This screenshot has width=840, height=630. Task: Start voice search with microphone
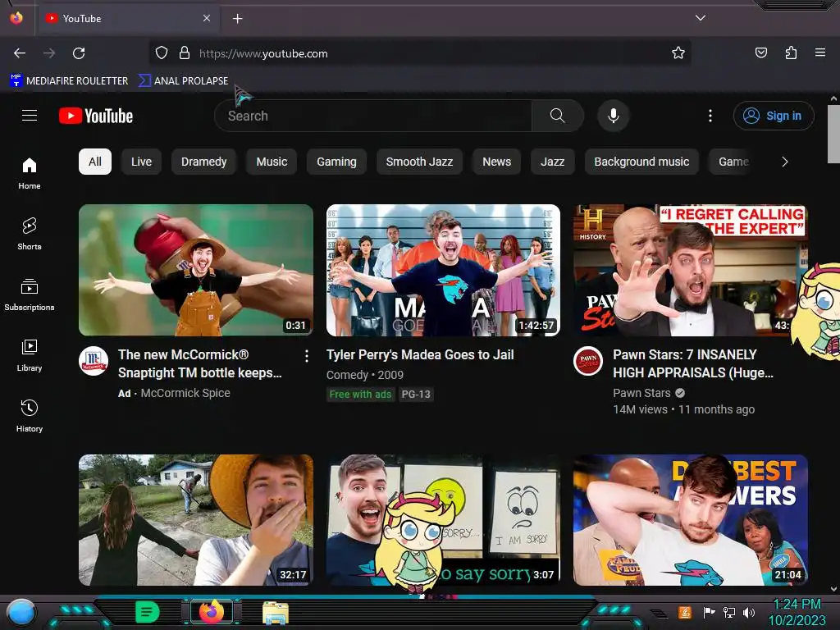(x=614, y=116)
